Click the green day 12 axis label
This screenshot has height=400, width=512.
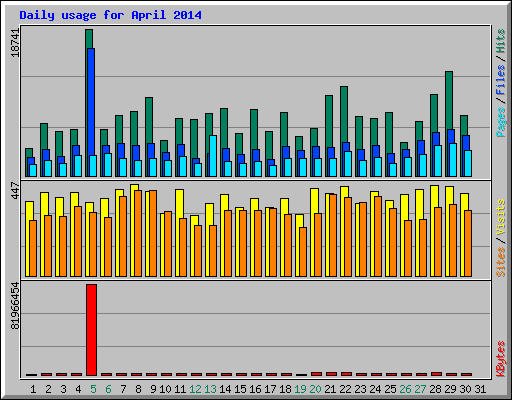point(195,389)
